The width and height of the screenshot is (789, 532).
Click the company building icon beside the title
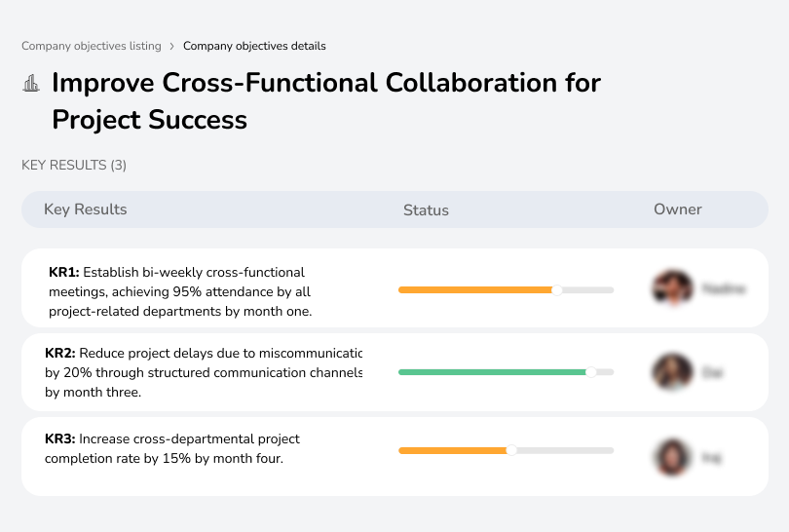point(31,84)
